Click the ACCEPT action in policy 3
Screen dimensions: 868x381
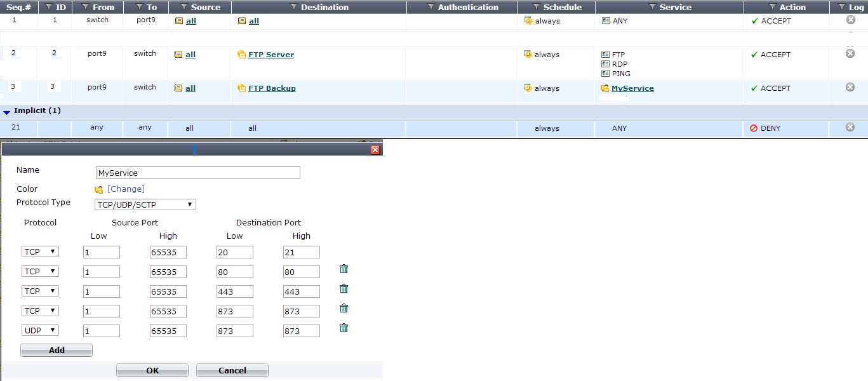point(775,88)
